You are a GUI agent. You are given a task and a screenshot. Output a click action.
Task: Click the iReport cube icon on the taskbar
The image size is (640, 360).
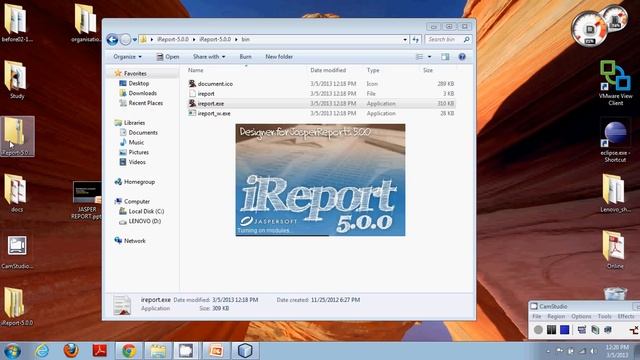245,351
